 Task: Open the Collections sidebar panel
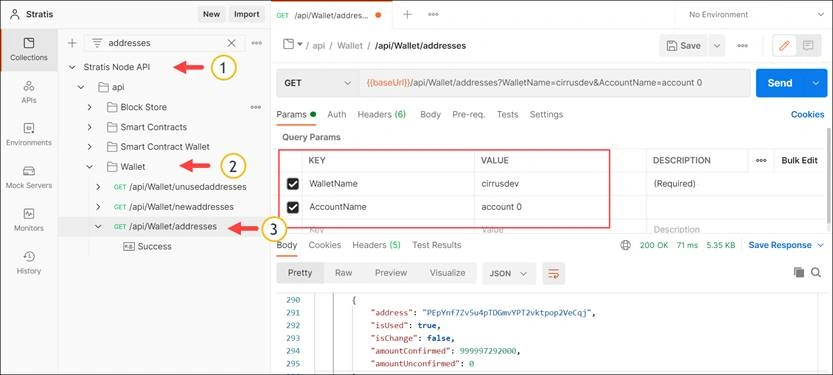(29, 50)
